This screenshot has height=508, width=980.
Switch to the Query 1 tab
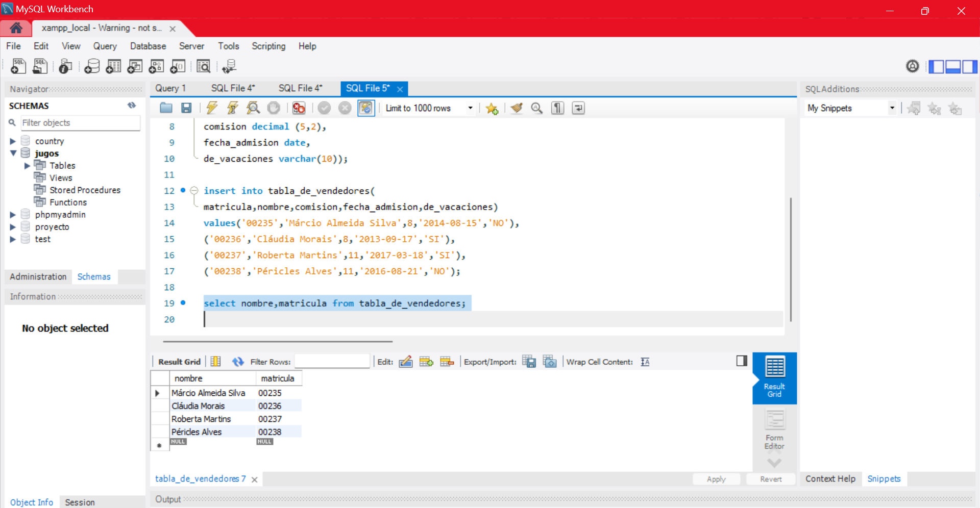[x=170, y=88]
